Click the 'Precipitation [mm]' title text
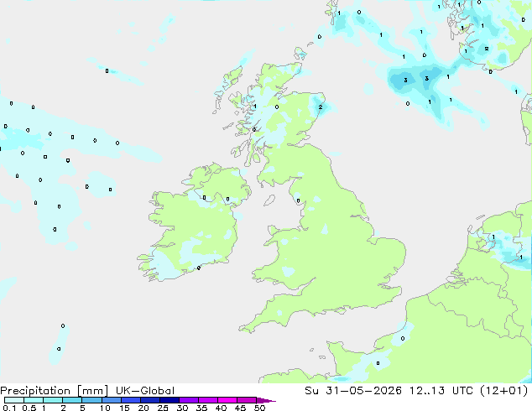The width and height of the screenshot is (532, 411). (54, 391)
